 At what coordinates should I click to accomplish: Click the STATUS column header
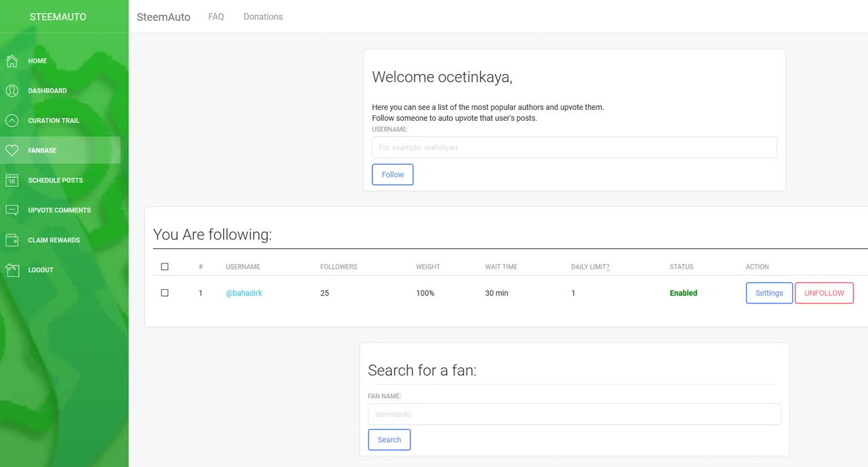[x=682, y=267]
